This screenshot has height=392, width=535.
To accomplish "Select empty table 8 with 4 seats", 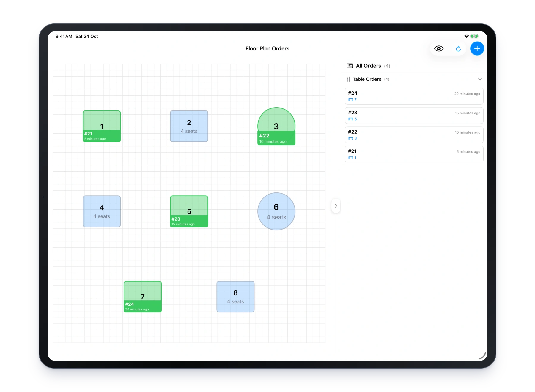I will click(235, 297).
